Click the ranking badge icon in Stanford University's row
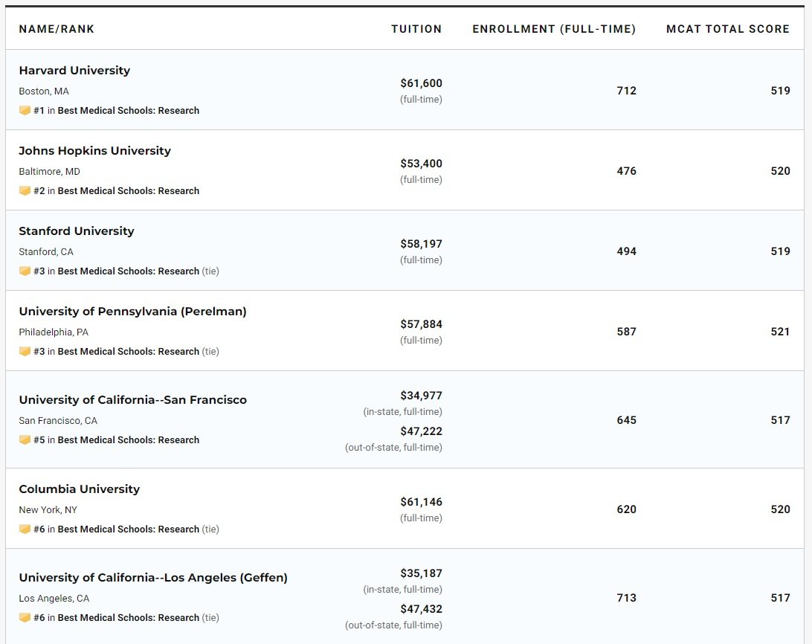This screenshot has height=644, width=812. [25, 271]
